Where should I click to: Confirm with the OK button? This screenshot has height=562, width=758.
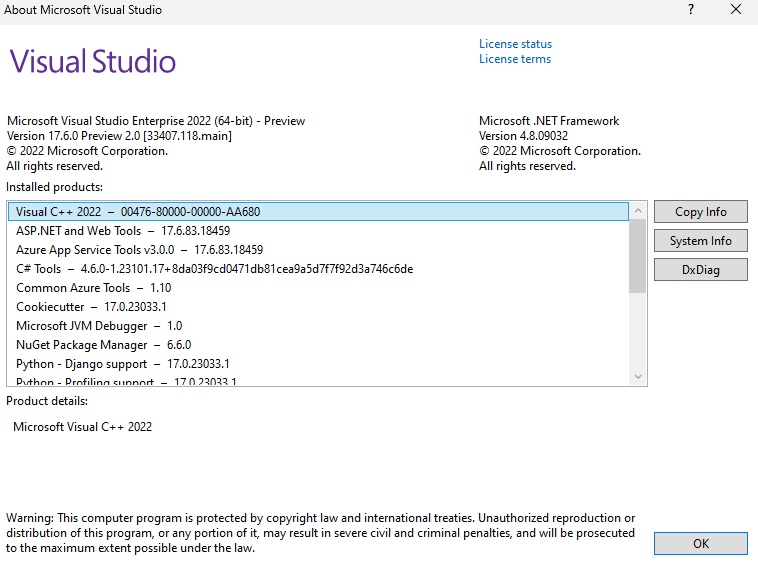[x=700, y=544]
